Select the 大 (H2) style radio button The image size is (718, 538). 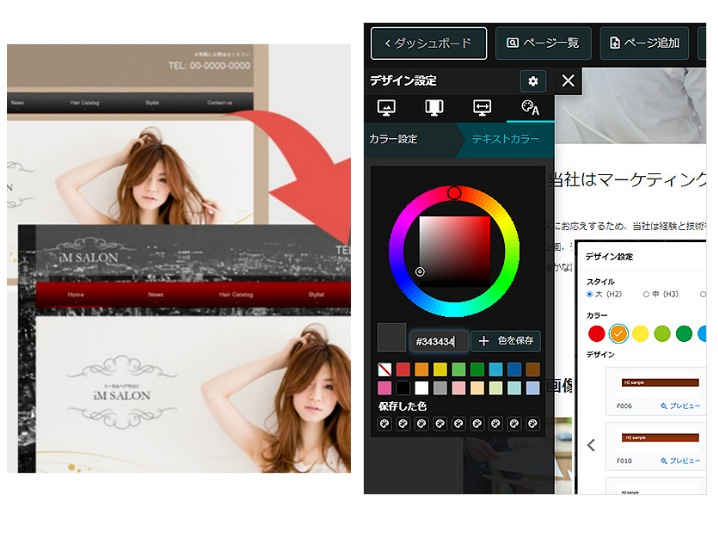point(590,294)
